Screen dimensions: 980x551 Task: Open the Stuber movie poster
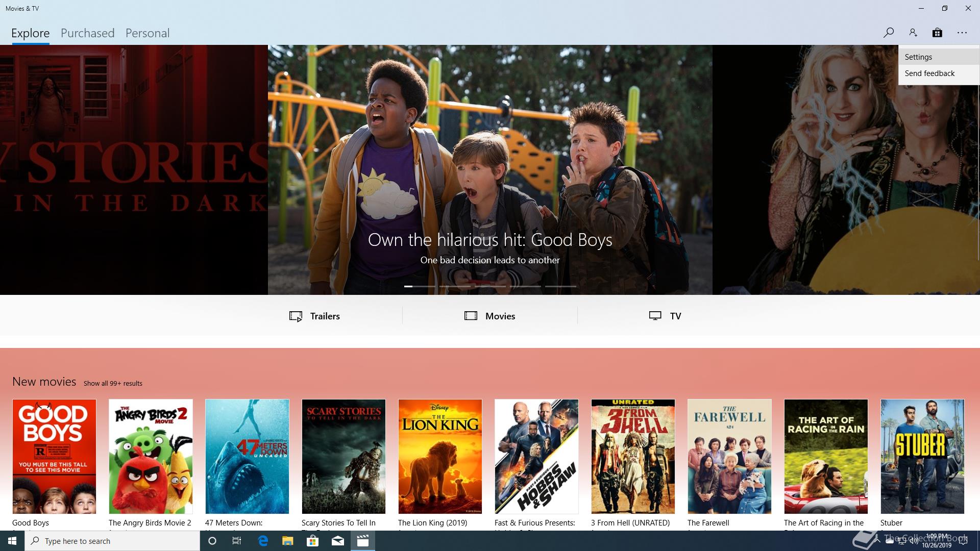(922, 457)
